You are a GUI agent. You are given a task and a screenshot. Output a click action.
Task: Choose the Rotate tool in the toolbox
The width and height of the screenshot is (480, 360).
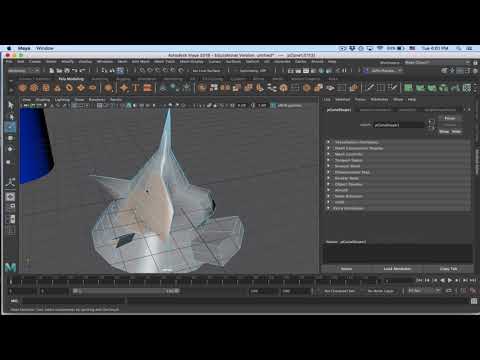[x=10, y=149]
